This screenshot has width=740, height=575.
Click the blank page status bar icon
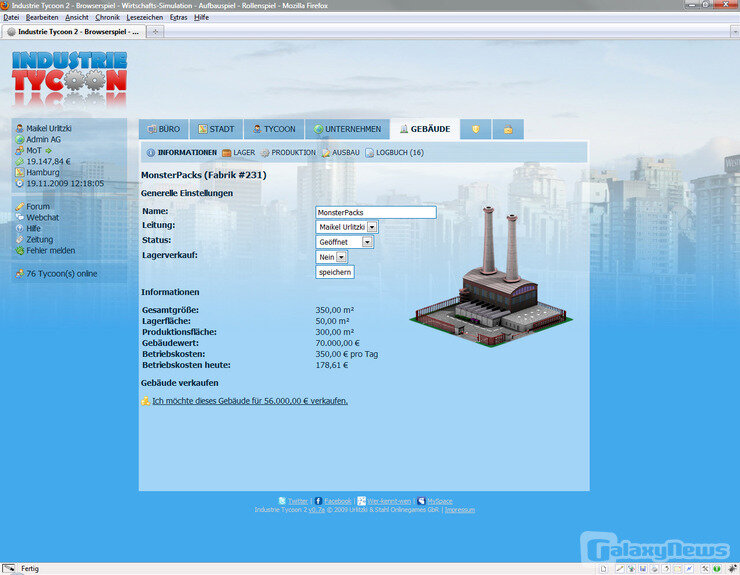pos(603,569)
